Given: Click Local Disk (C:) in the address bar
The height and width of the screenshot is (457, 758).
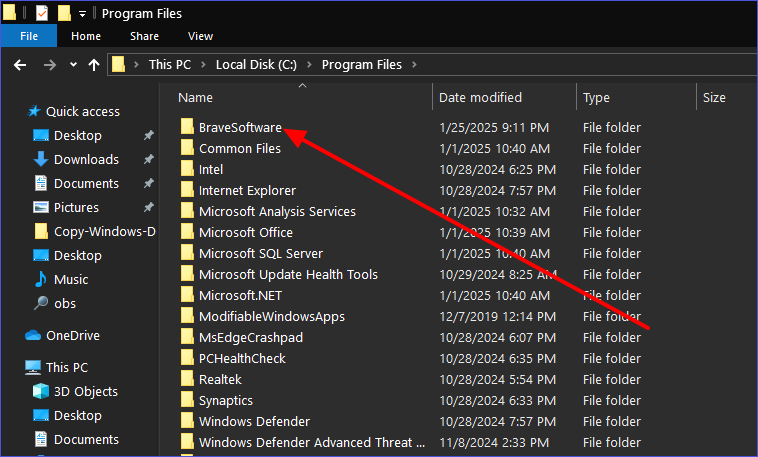Looking at the screenshot, I should (256, 65).
